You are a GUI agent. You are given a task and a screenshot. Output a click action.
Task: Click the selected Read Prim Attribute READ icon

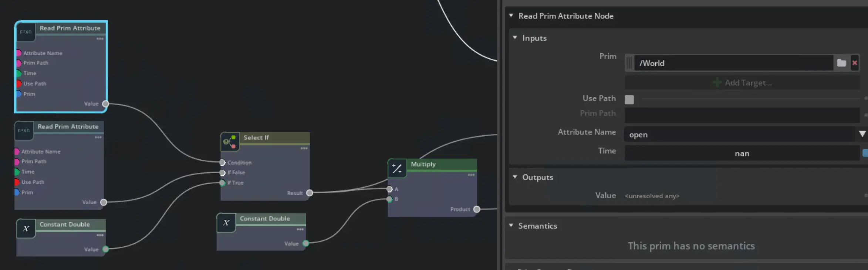(x=26, y=32)
